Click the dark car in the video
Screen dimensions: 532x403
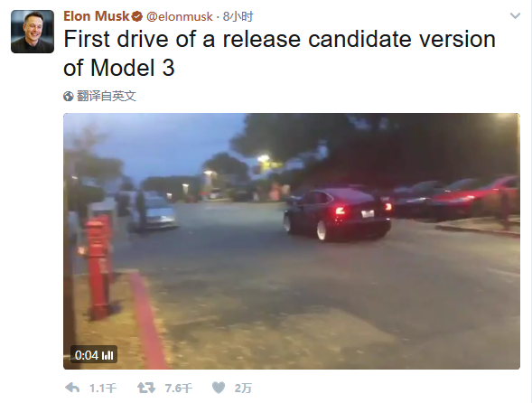pyautogui.click(x=338, y=214)
